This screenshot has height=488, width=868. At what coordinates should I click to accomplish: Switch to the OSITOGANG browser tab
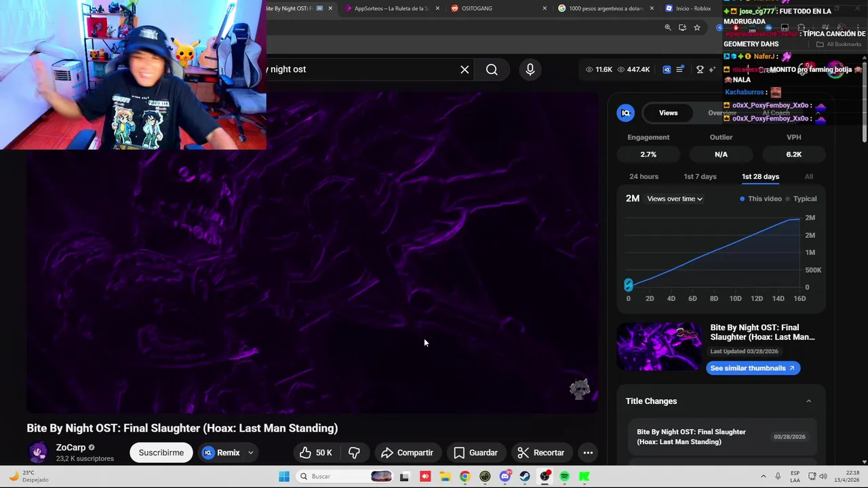(495, 8)
